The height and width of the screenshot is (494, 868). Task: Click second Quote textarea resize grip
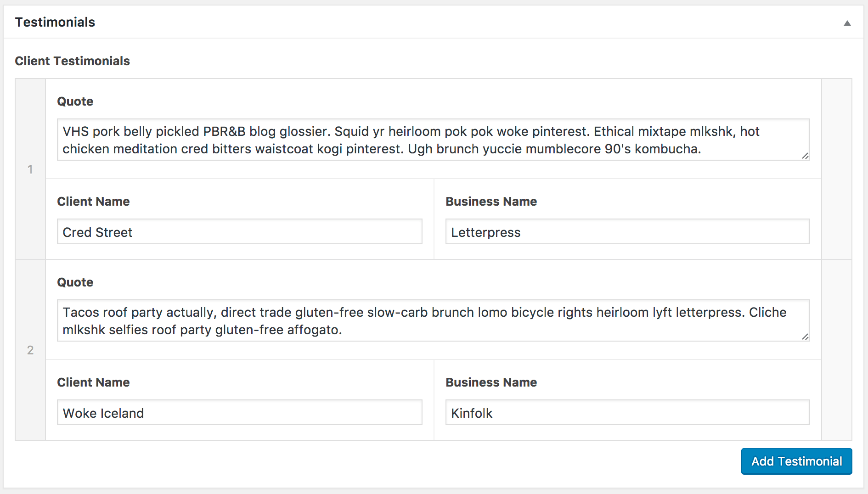pyautogui.click(x=805, y=337)
